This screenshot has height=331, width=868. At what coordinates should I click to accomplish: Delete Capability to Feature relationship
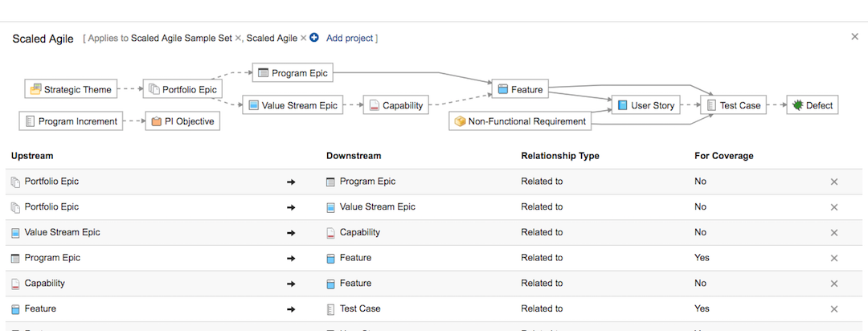tap(834, 284)
